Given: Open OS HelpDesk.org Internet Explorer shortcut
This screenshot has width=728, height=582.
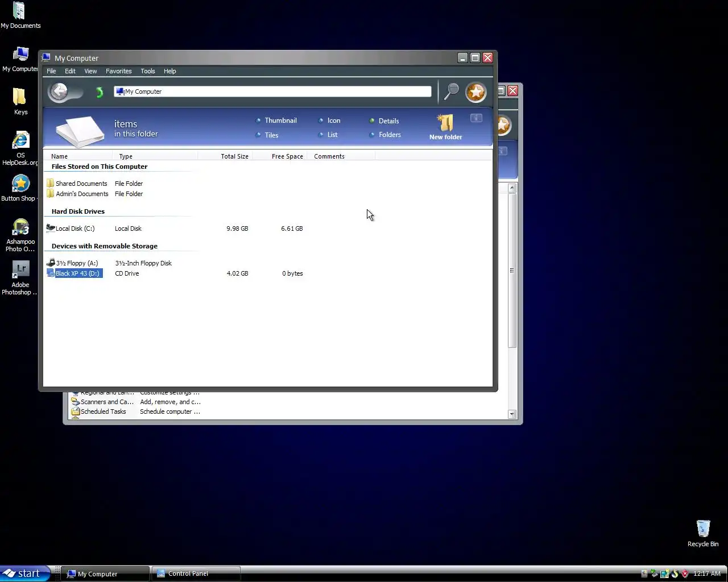Looking at the screenshot, I should 20,149.
